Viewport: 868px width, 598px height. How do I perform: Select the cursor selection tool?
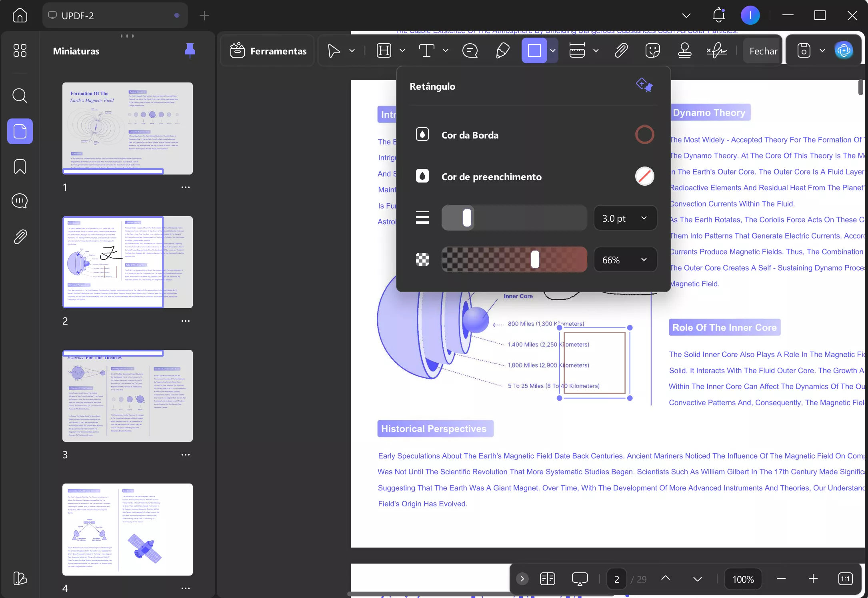[x=334, y=51]
